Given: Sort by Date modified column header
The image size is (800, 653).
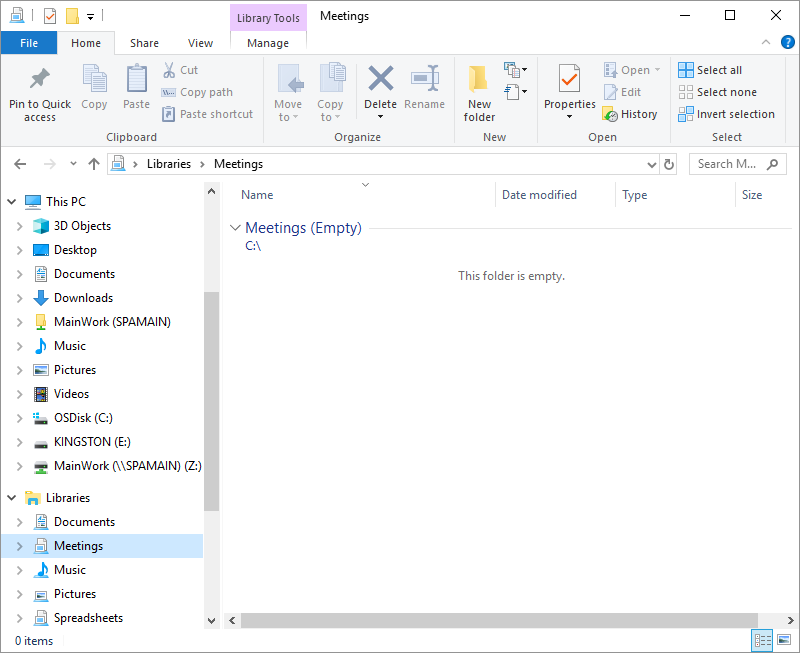Looking at the screenshot, I should (x=539, y=195).
